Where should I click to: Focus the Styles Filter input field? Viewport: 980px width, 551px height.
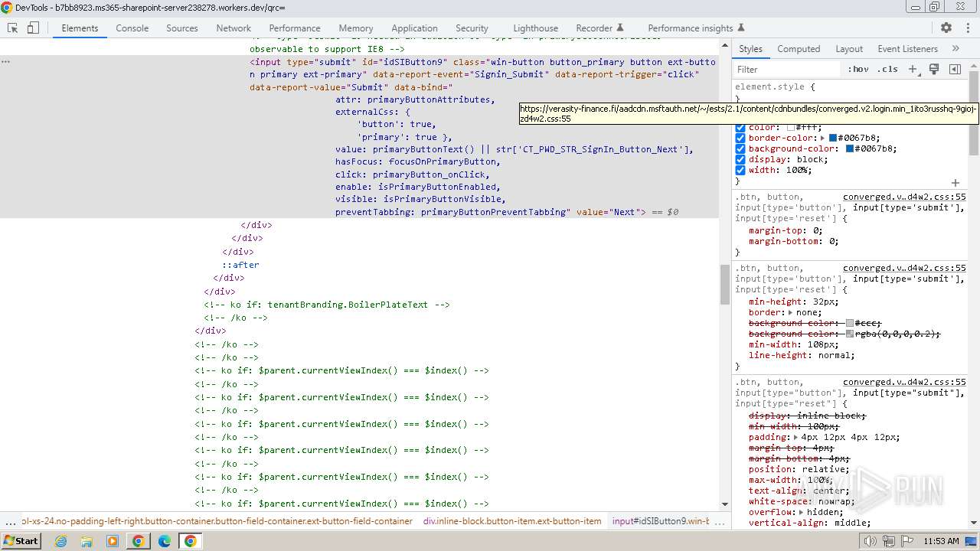tap(787, 69)
